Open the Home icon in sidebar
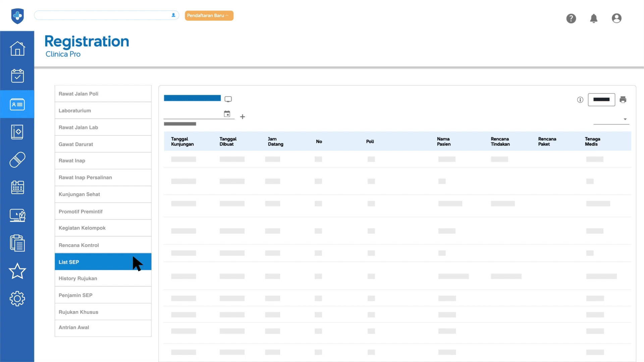The height and width of the screenshot is (362, 644). click(17, 49)
